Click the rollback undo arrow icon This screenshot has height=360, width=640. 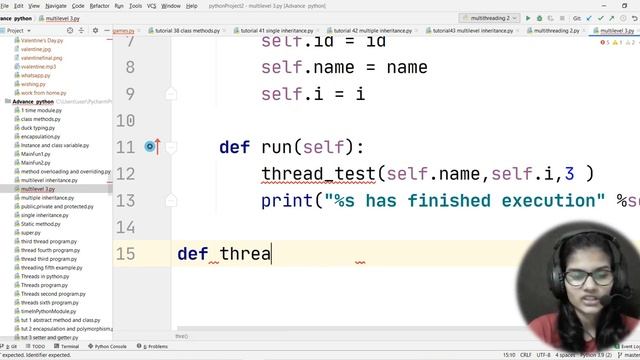[634, 18]
